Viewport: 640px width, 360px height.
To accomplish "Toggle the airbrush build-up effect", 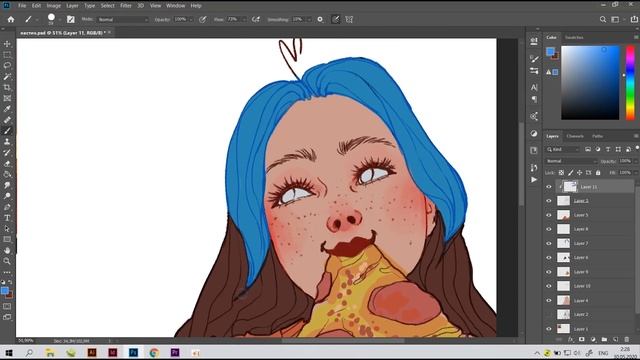I will point(256,19).
